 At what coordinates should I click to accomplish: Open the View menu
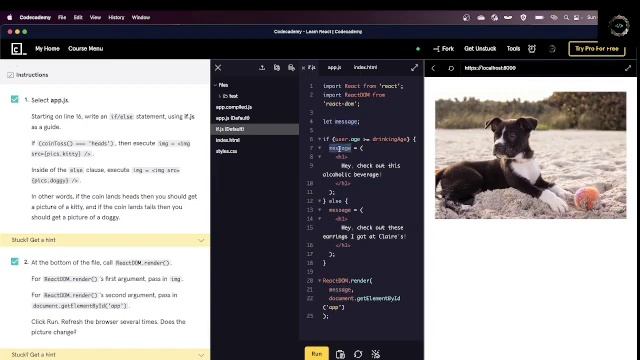(x=95, y=18)
